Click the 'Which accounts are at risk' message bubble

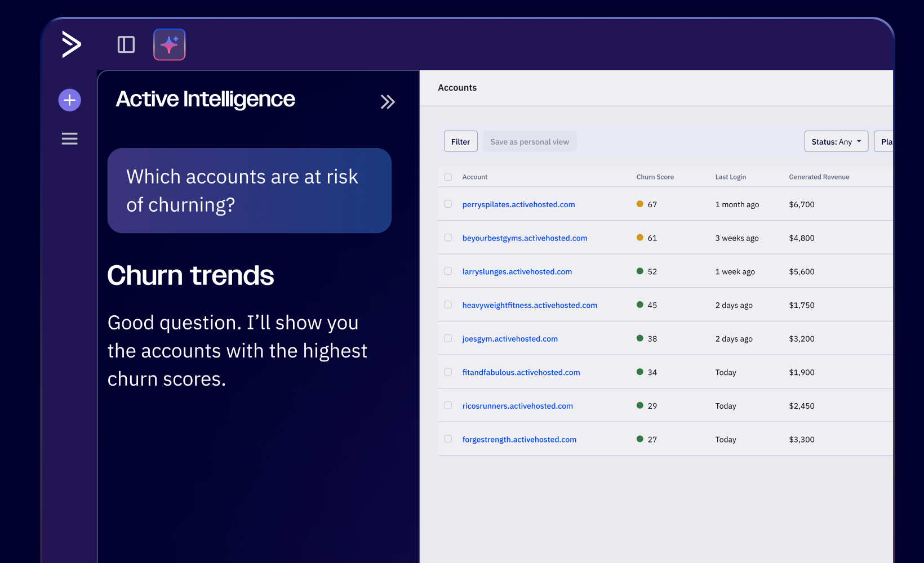pos(249,191)
